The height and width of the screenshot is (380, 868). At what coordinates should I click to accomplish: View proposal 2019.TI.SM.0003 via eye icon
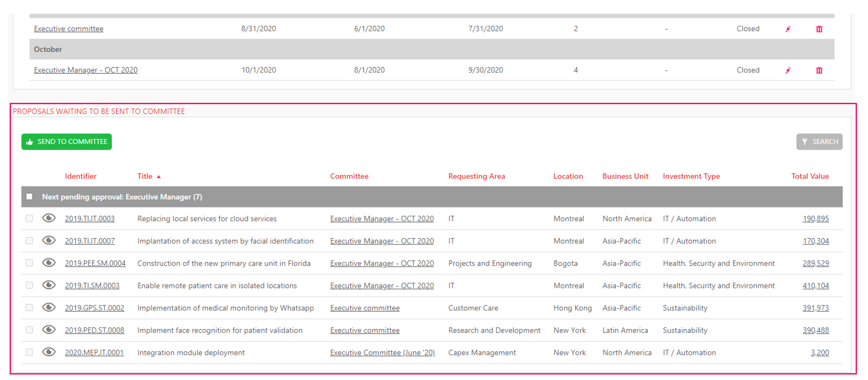point(49,285)
